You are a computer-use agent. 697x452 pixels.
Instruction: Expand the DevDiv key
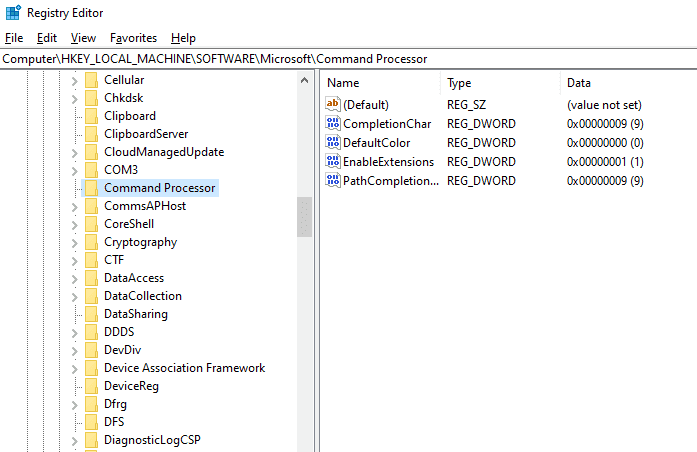pyautogui.click(x=75, y=351)
